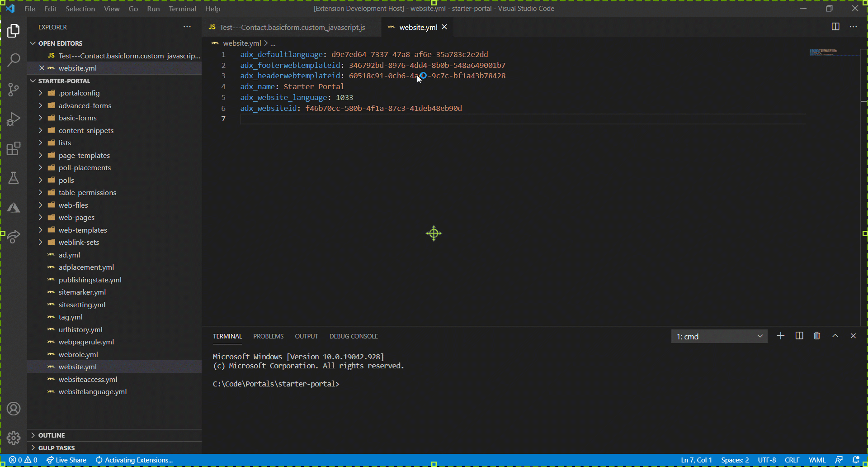
Task: Expand the web-templates folder
Action: (x=114, y=230)
